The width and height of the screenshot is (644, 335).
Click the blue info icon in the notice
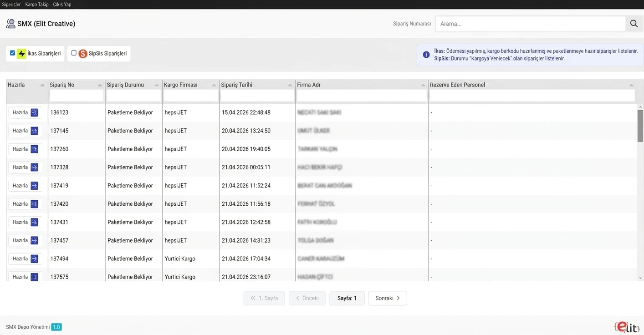pos(426,55)
